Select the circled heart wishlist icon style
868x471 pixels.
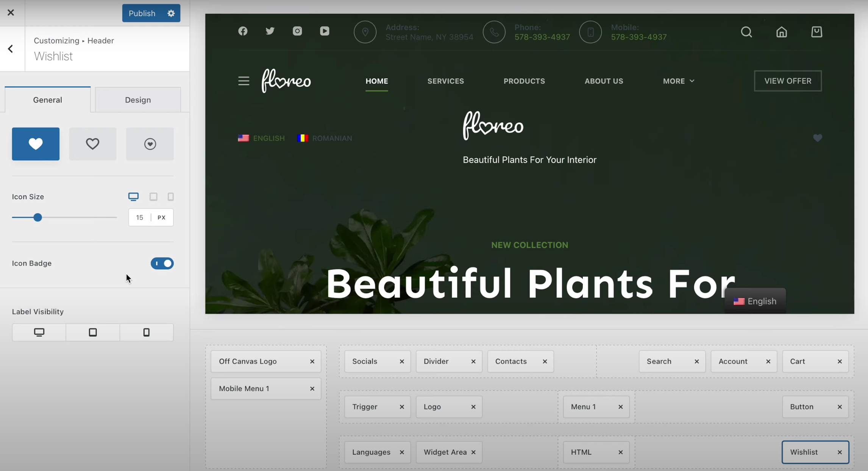click(150, 144)
